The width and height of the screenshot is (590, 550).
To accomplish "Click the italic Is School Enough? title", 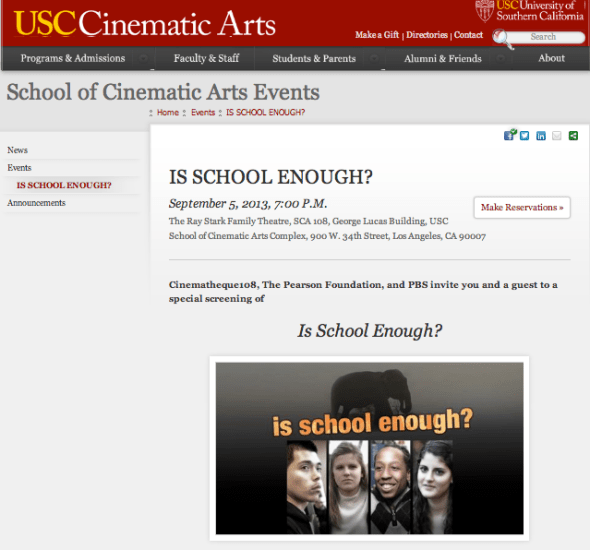I will click(x=369, y=331).
